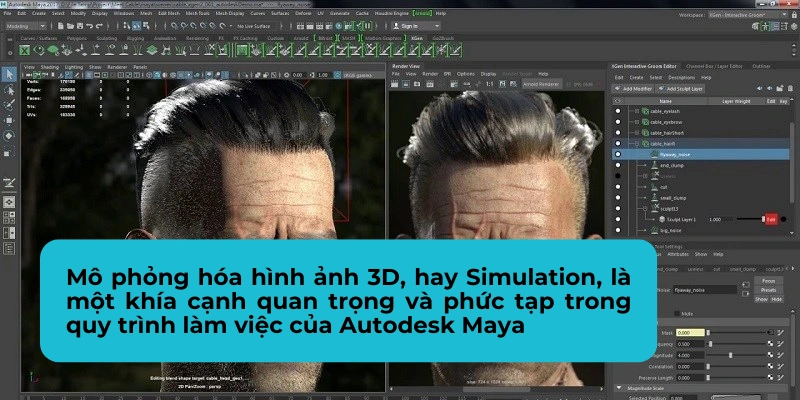Click the green leaf shelf icon
Viewport: 800px width, 400px height.
(x=53, y=50)
